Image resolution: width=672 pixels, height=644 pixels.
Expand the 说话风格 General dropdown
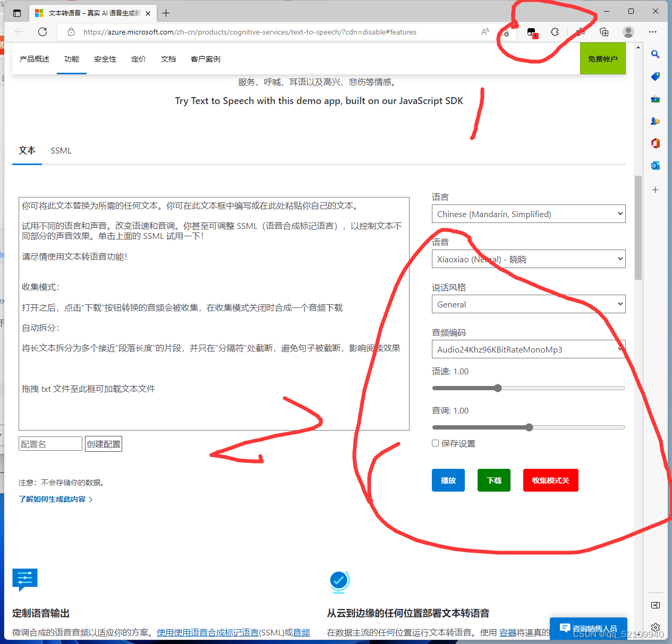pos(529,304)
